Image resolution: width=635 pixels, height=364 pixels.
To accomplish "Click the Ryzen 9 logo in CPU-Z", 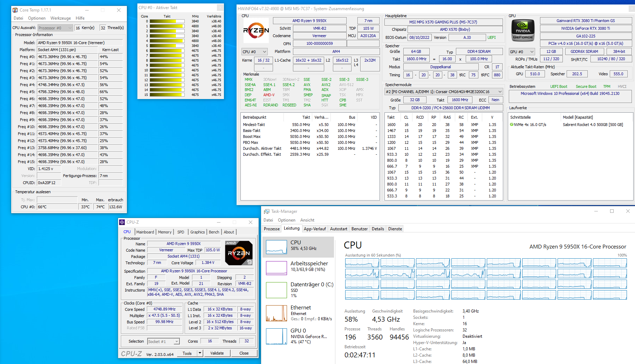I will click(239, 253).
